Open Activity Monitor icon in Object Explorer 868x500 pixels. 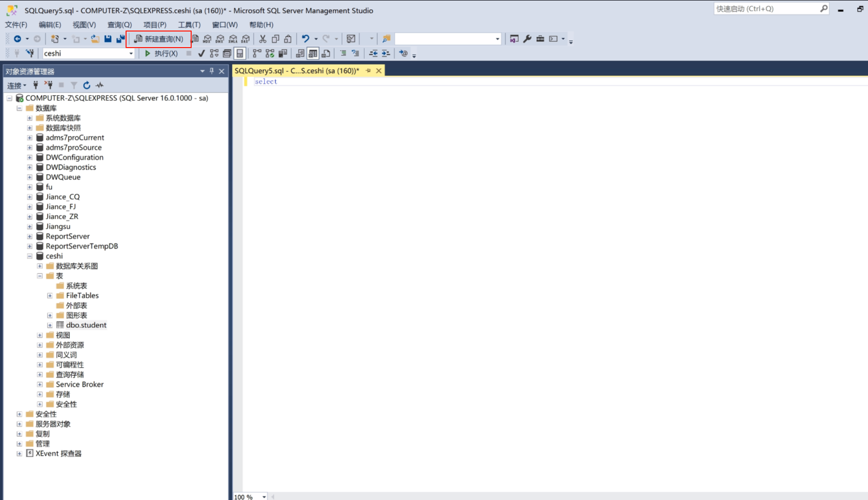pos(100,85)
